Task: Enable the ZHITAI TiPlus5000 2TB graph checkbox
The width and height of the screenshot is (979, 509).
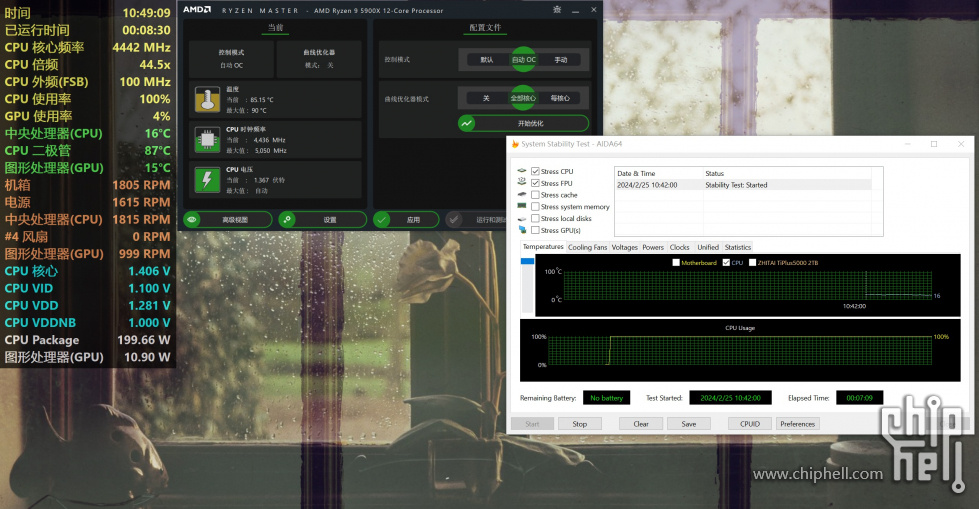Action: click(x=752, y=263)
